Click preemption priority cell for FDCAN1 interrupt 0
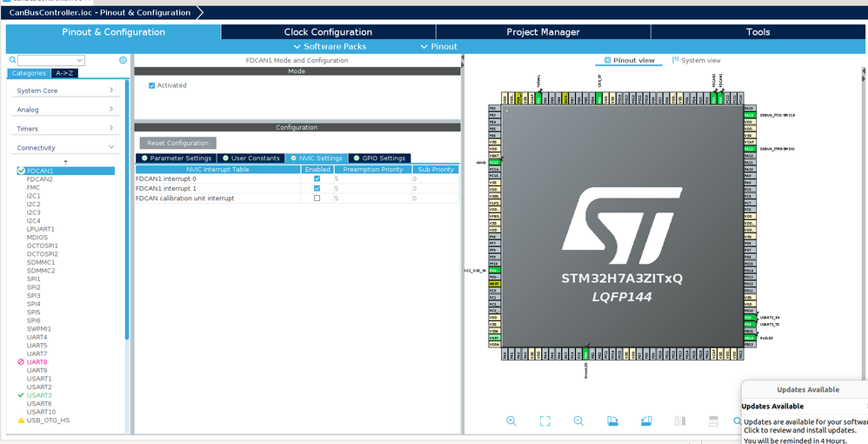This screenshot has width=868, height=444. click(x=372, y=179)
